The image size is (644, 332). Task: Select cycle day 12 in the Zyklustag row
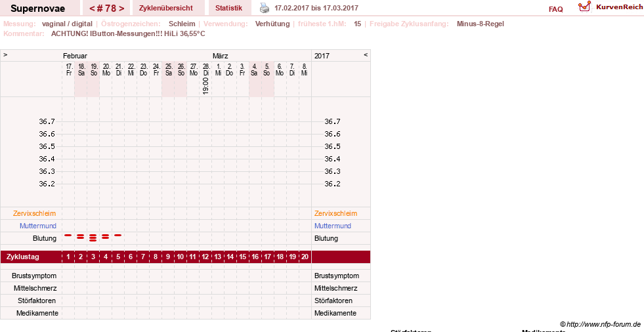click(205, 257)
